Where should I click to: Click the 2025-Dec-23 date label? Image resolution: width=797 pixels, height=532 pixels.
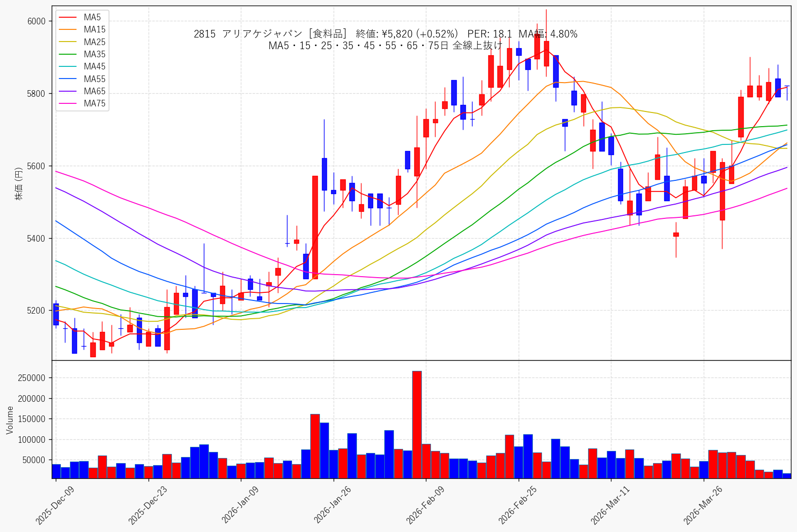point(147,505)
